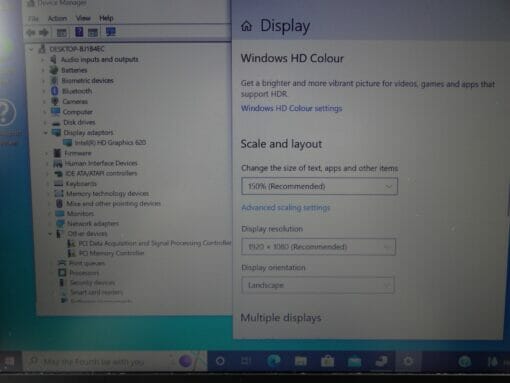The width and height of the screenshot is (510, 383).
Task: Open the 1920 × 1080 display resolution dropdown
Action: tap(318, 247)
